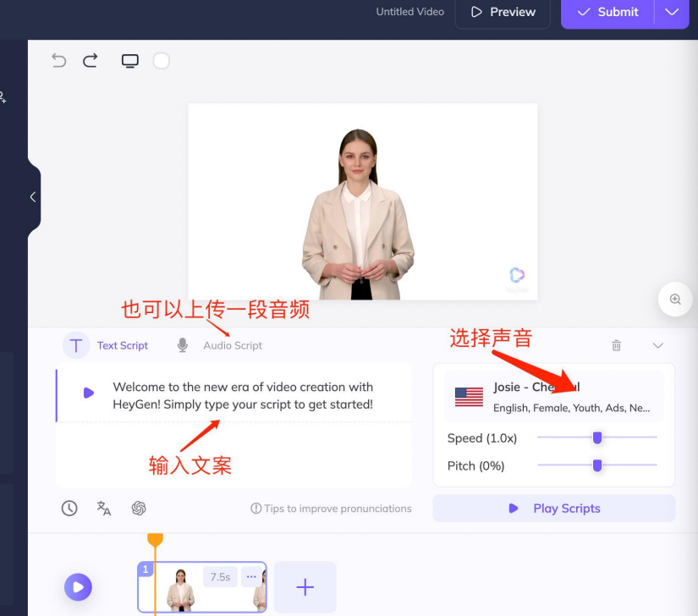Delete the script with the trash icon
Screen dimensions: 698x616
(616, 345)
